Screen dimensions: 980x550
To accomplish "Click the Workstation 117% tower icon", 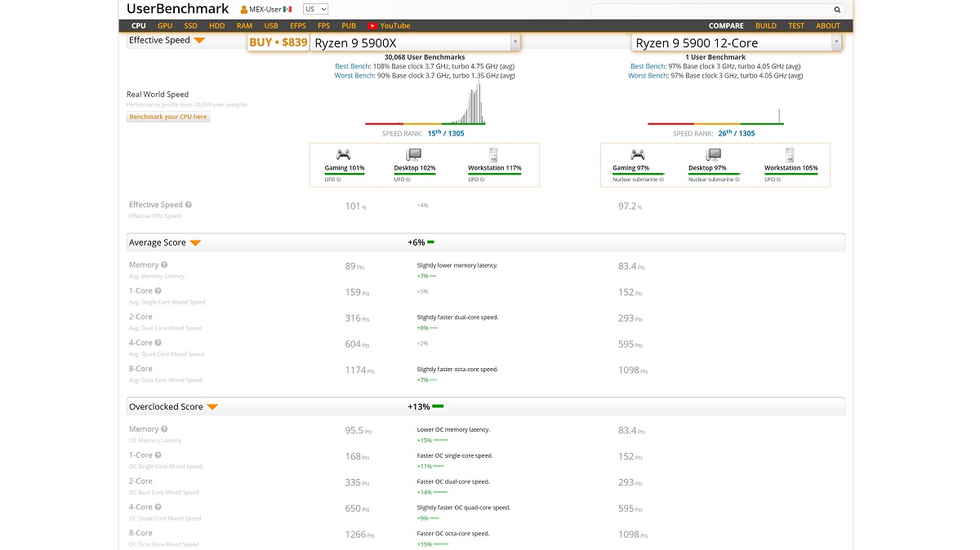I will coord(493,154).
